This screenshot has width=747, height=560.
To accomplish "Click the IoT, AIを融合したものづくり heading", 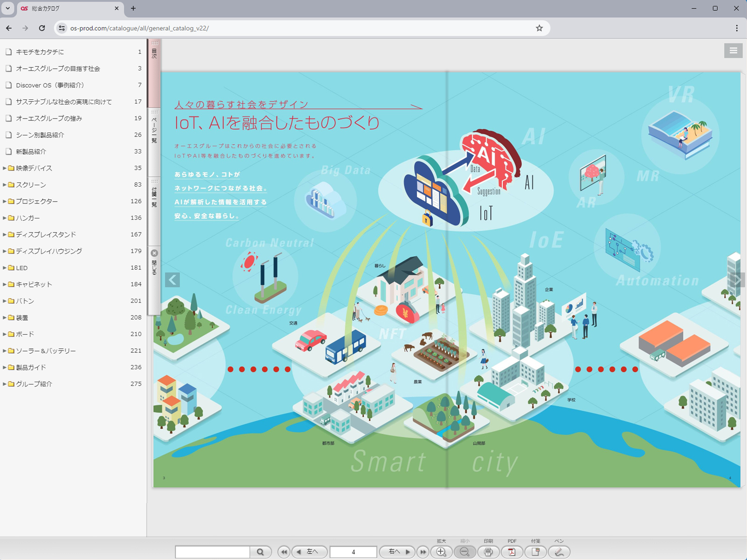I will pyautogui.click(x=277, y=123).
